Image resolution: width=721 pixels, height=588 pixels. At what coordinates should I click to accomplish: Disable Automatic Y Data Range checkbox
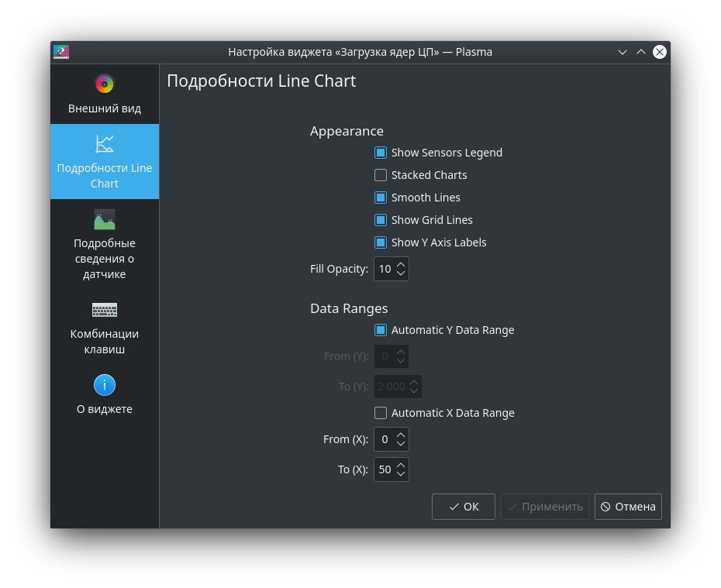click(x=381, y=330)
